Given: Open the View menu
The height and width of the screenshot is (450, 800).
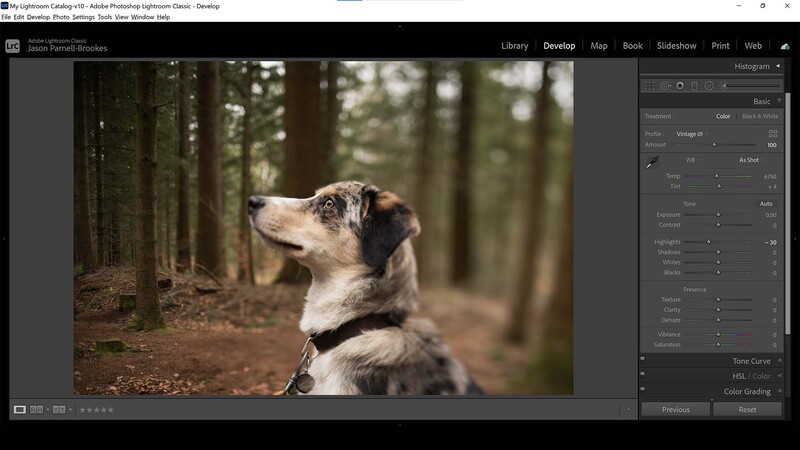Looking at the screenshot, I should point(121,17).
